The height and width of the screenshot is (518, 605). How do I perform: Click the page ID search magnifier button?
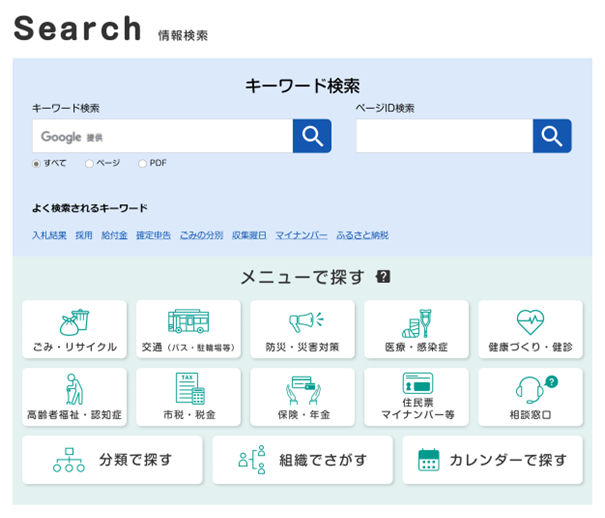pyautogui.click(x=552, y=136)
